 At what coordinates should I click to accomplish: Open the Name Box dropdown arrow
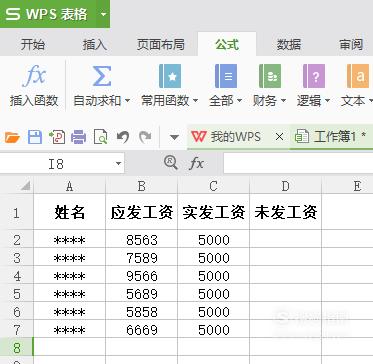click(118, 164)
